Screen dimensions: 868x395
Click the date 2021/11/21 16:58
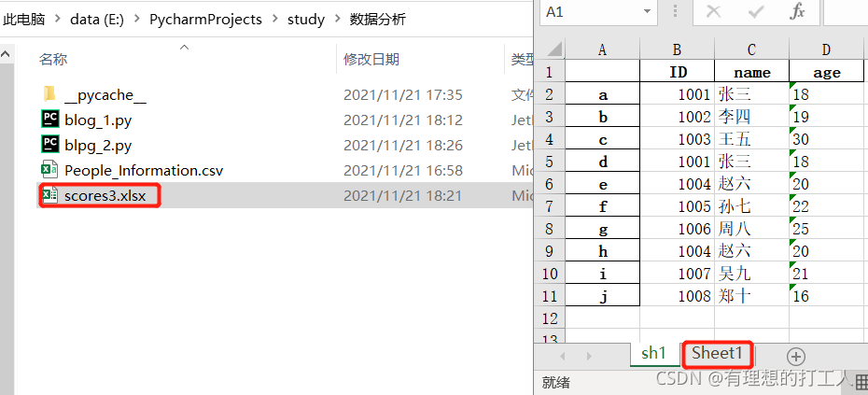click(x=403, y=170)
